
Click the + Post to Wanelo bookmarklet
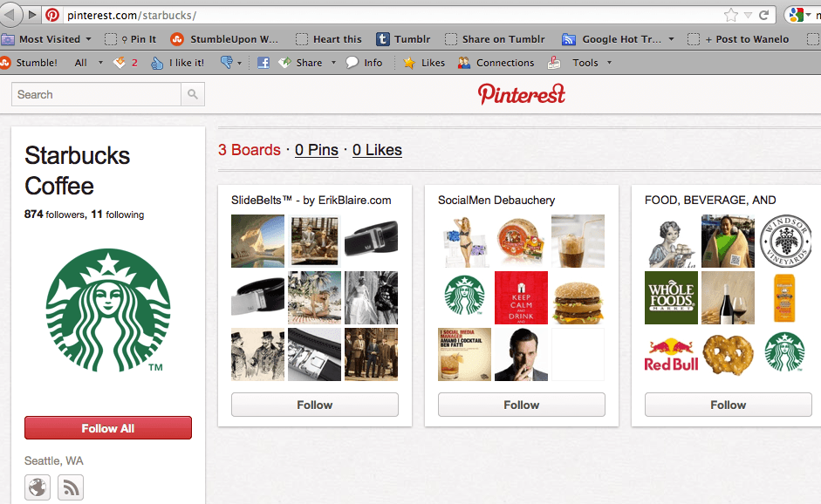coord(738,39)
